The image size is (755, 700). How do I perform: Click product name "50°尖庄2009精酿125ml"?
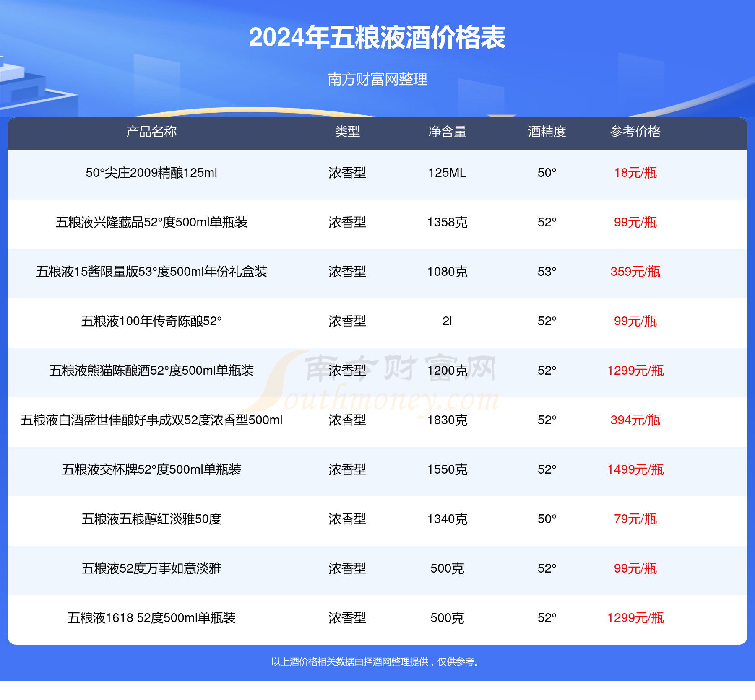click(x=151, y=173)
